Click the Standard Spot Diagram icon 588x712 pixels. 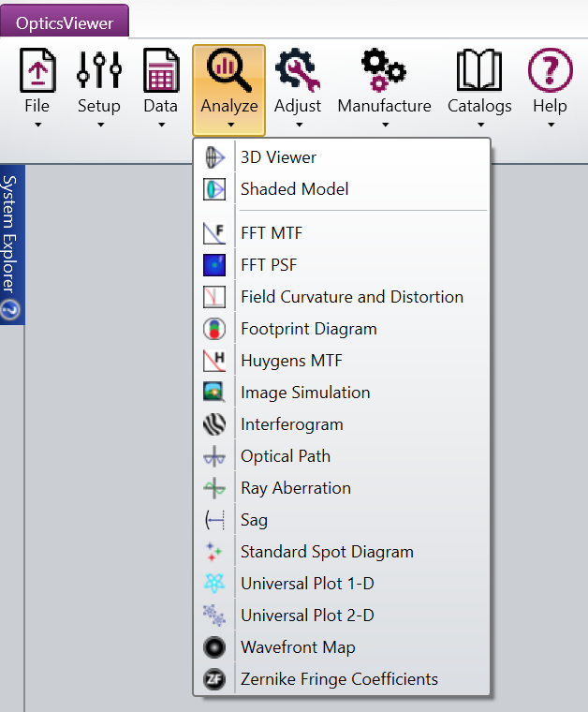214,552
